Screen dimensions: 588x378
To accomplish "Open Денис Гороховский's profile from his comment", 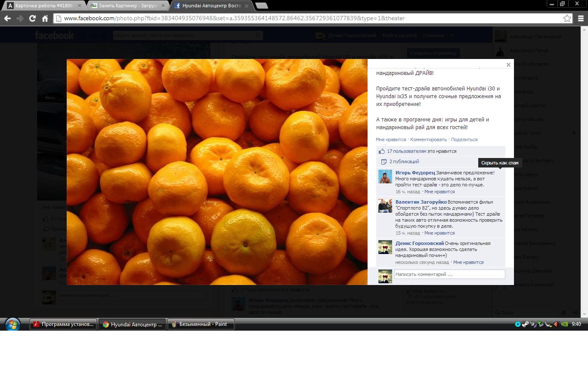I will click(420, 243).
